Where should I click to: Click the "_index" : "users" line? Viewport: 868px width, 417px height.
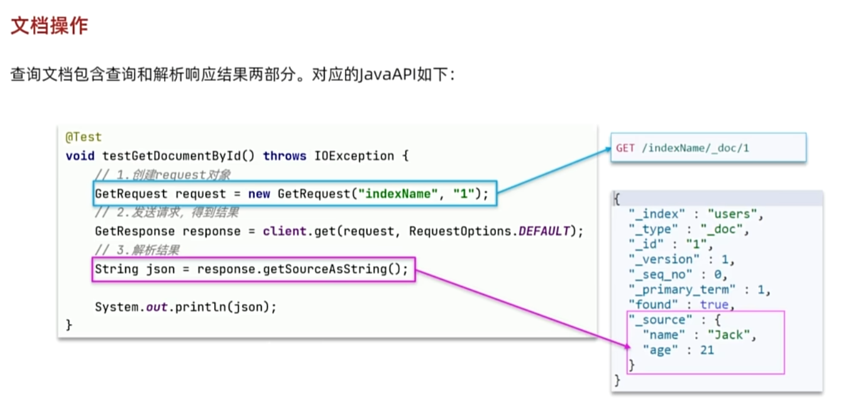696,214
